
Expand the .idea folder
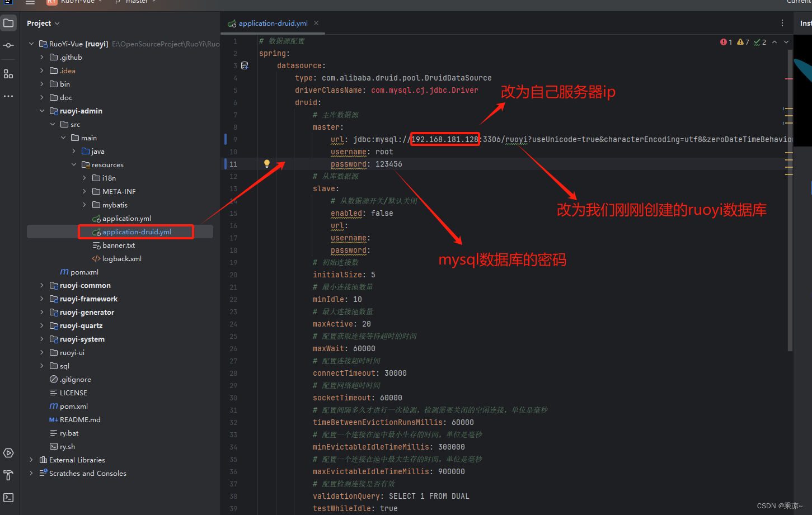42,70
